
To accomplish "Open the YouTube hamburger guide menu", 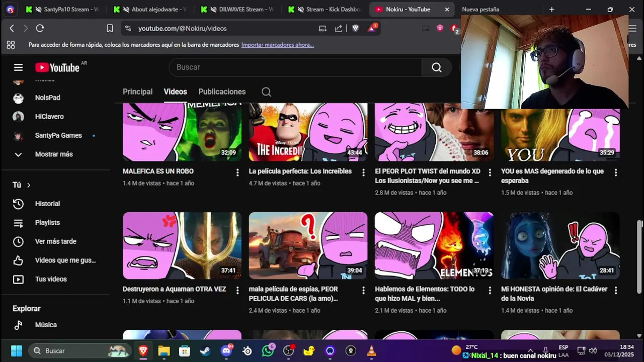I will click(18, 67).
